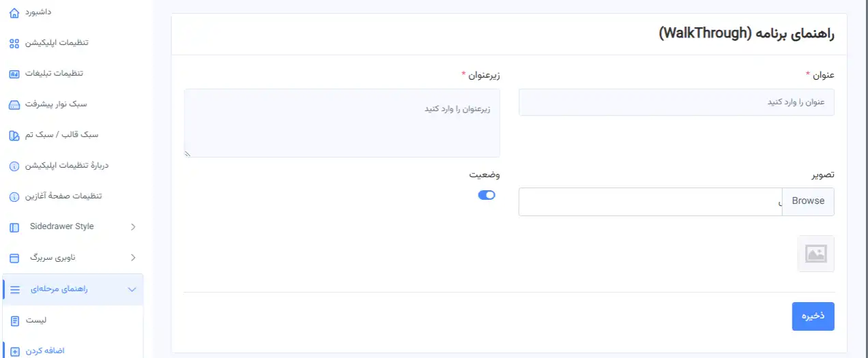Click the Dashboard home icon
Image resolution: width=868 pixels, height=358 pixels.
pos(14,13)
